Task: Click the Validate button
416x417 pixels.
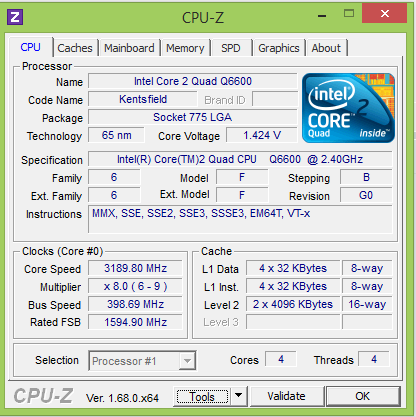Action: coord(287,396)
